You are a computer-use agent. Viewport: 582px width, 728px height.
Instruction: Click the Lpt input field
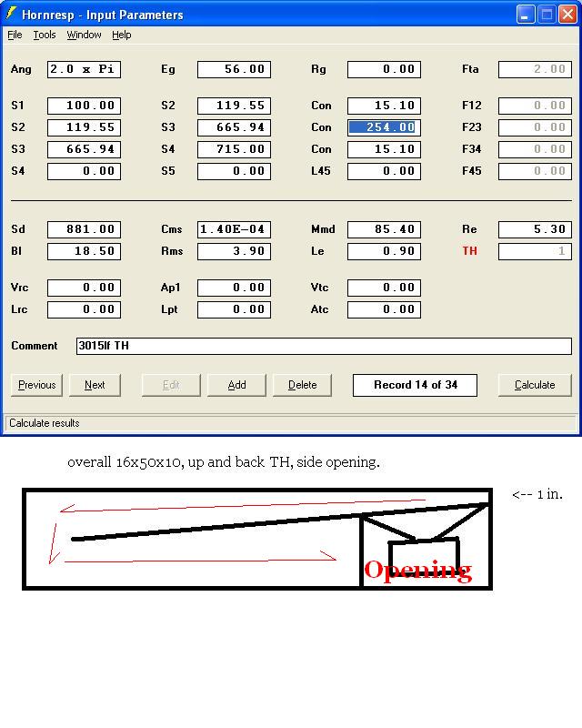click(234, 309)
